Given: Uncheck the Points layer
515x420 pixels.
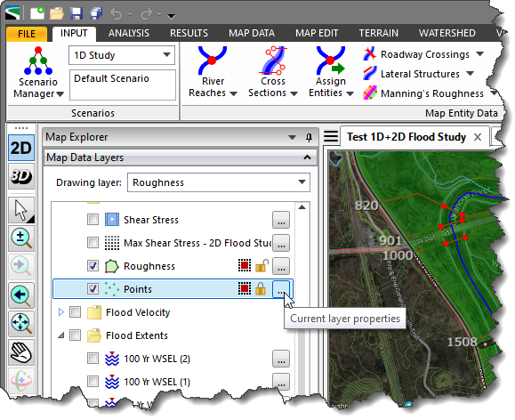Looking at the screenshot, I should (93, 289).
